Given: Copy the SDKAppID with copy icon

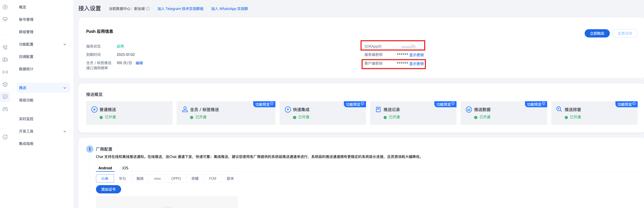Looking at the screenshot, I should pos(414,47).
